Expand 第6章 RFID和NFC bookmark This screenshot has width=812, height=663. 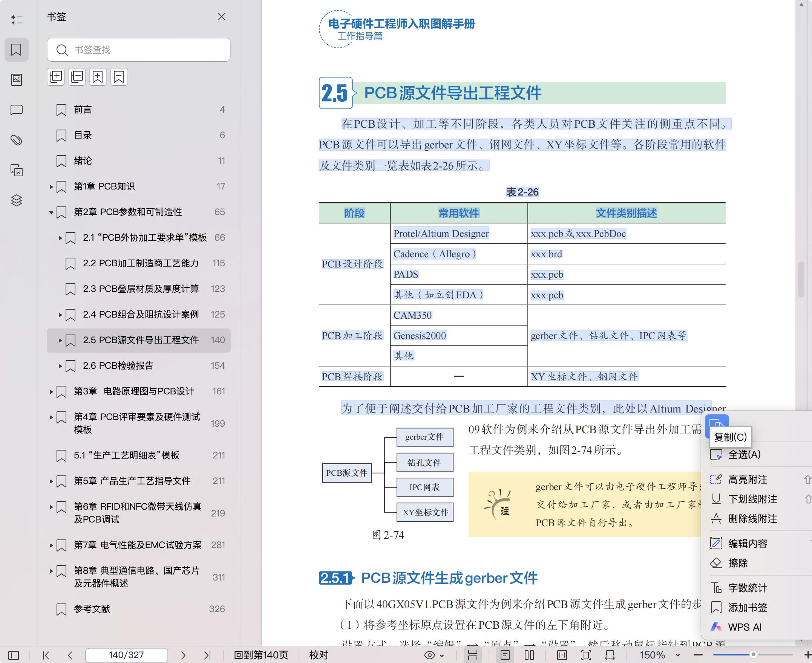(51, 507)
